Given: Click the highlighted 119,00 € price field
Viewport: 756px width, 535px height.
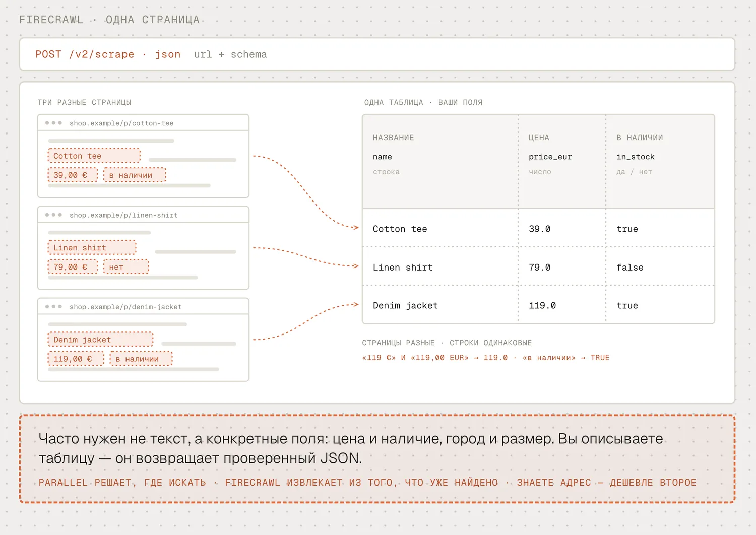Looking at the screenshot, I should 76,358.
